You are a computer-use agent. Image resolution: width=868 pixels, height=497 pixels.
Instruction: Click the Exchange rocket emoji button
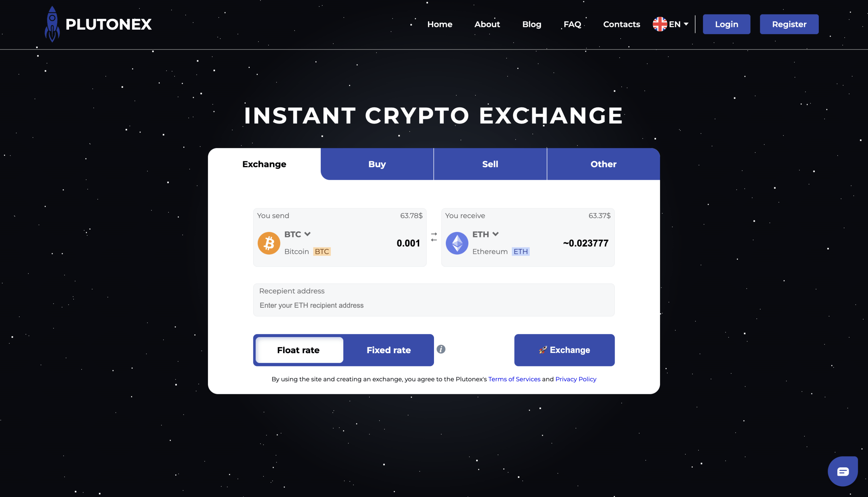point(564,350)
